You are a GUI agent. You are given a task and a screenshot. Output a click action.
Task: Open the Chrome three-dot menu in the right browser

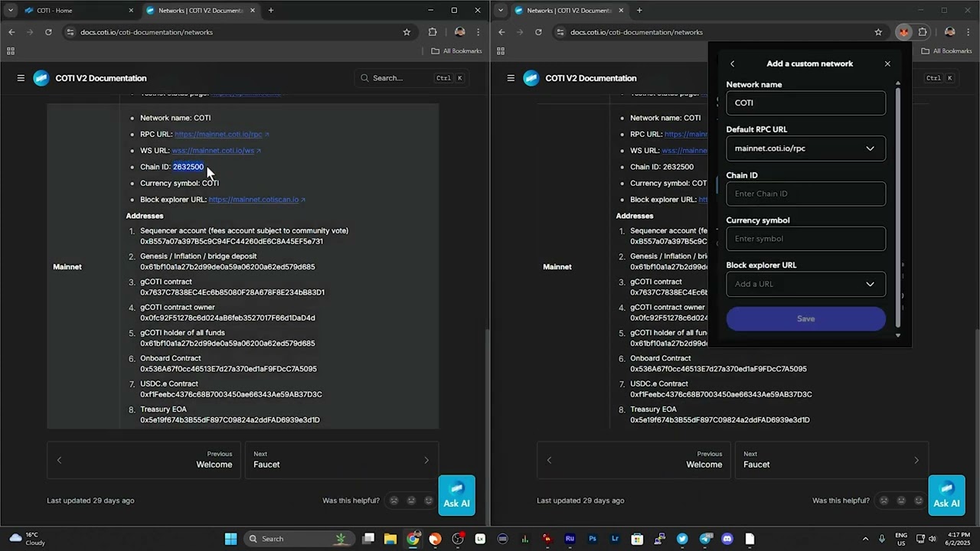(969, 32)
